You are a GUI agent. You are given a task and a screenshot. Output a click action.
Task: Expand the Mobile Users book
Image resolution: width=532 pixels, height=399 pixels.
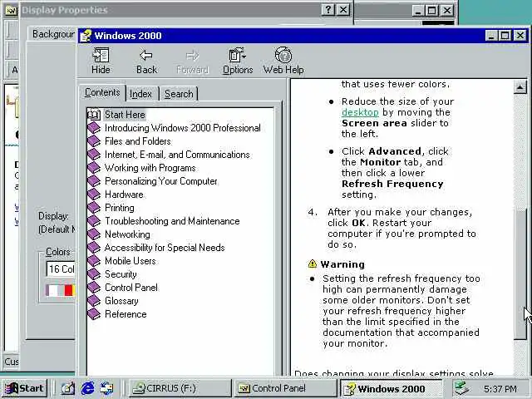pos(131,260)
